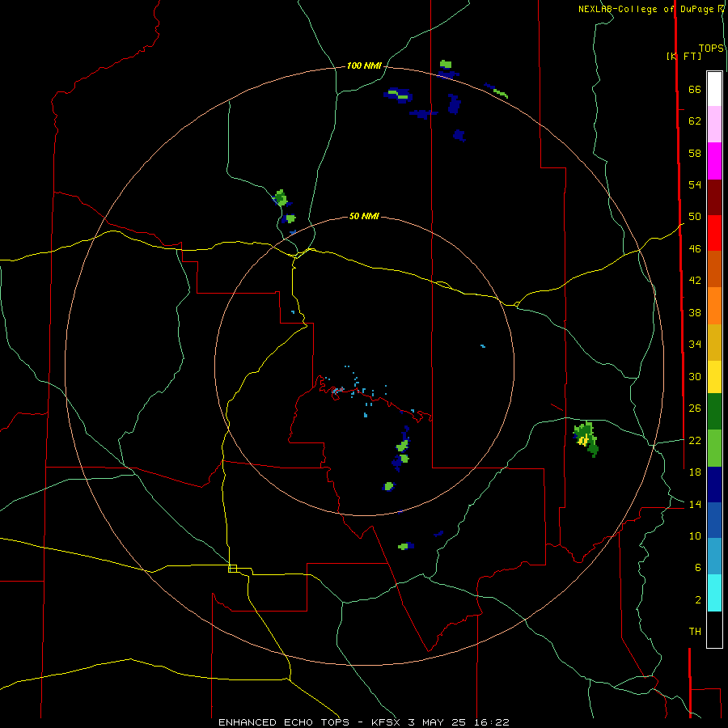This screenshot has height=728, width=728.
Task: Click the "46" legend value
Action: [695, 248]
